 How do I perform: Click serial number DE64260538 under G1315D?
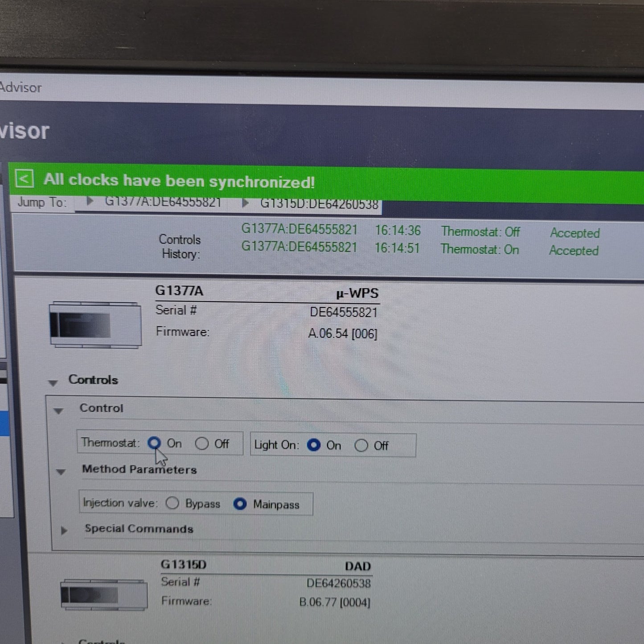tap(339, 583)
